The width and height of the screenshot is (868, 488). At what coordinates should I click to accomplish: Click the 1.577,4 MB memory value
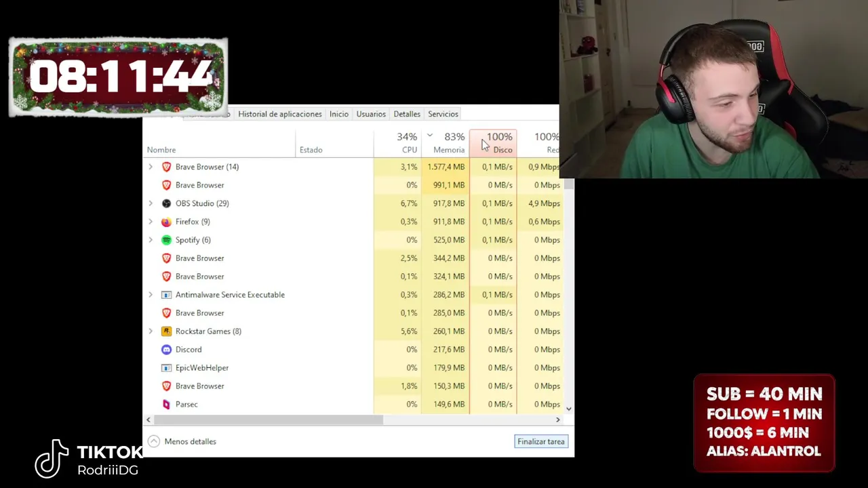click(x=446, y=167)
